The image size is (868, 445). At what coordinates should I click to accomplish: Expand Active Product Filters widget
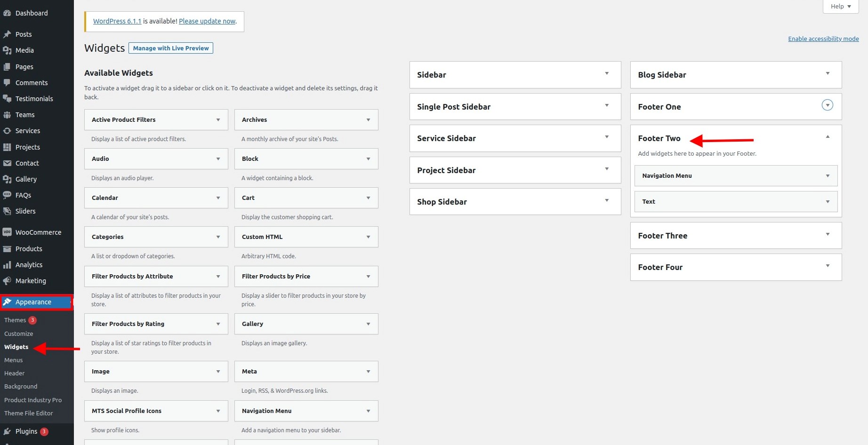pyautogui.click(x=218, y=120)
